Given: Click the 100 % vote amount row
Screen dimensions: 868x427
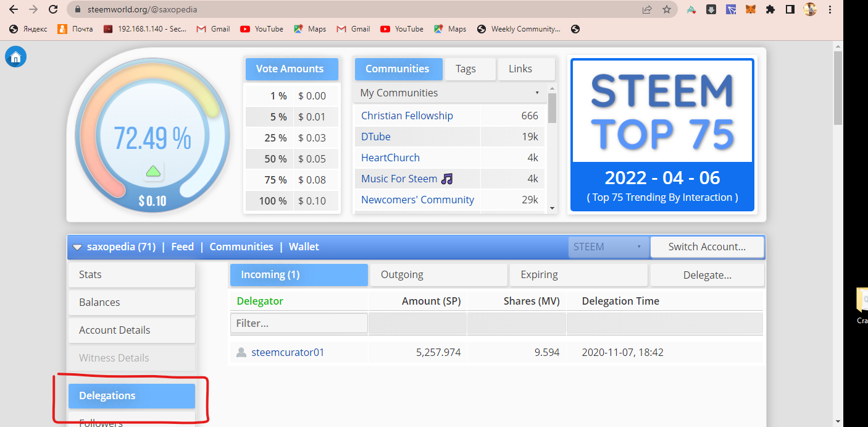Looking at the screenshot, I should pyautogui.click(x=292, y=201).
